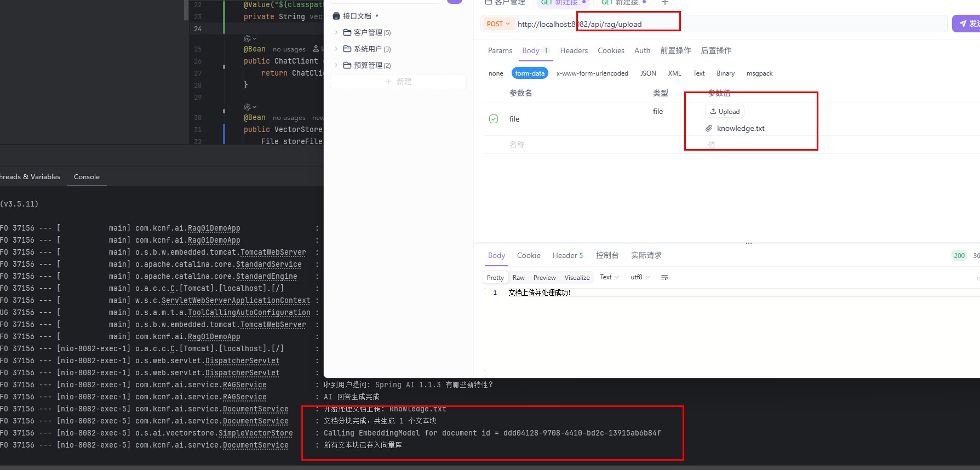Click the 预算管理 folder icon
Screen dimensions: 980x470
pos(347,65)
